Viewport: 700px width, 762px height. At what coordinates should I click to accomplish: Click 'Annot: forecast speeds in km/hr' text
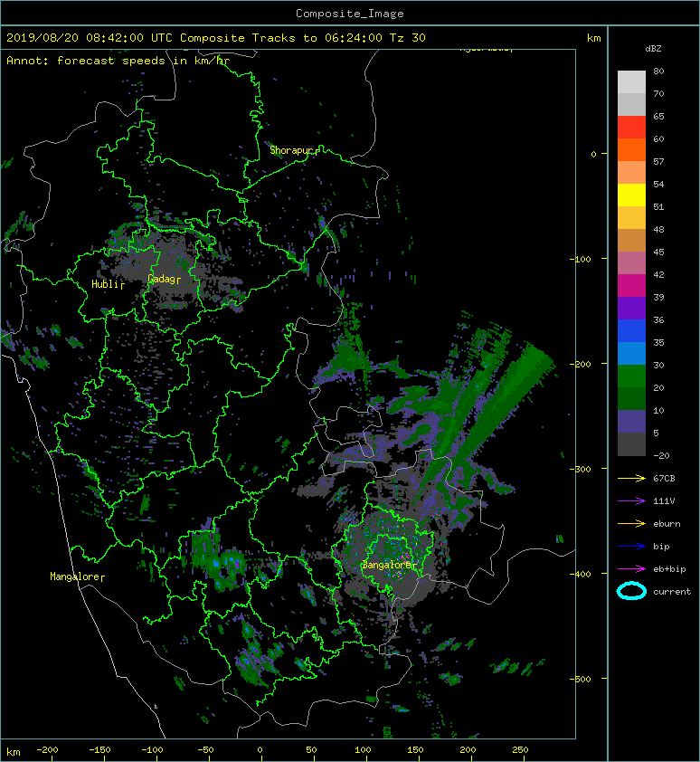pos(118,61)
